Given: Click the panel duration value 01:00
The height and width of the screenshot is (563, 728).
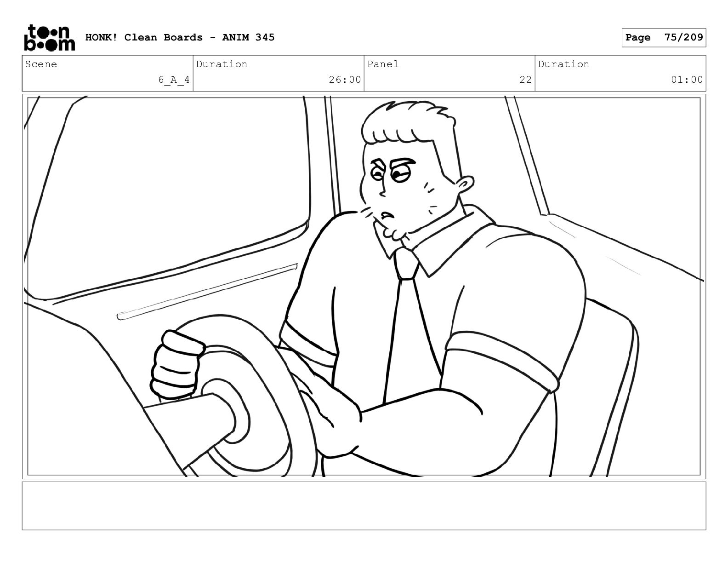Looking at the screenshot, I should 687,80.
